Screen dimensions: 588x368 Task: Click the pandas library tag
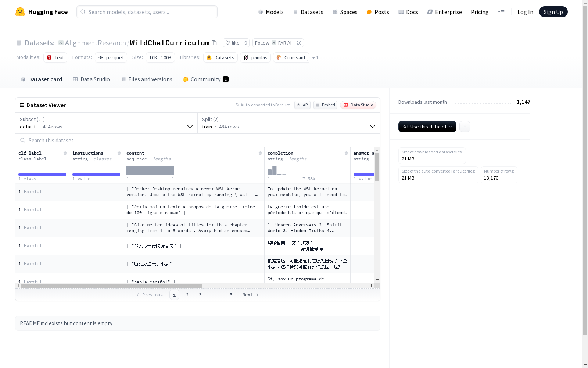[x=255, y=57]
